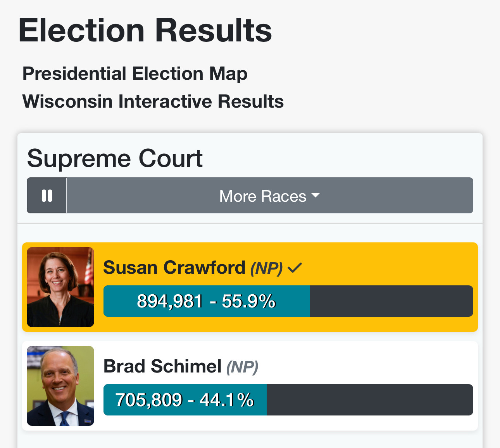Select the Brad Schimel candidate name

pos(162,366)
